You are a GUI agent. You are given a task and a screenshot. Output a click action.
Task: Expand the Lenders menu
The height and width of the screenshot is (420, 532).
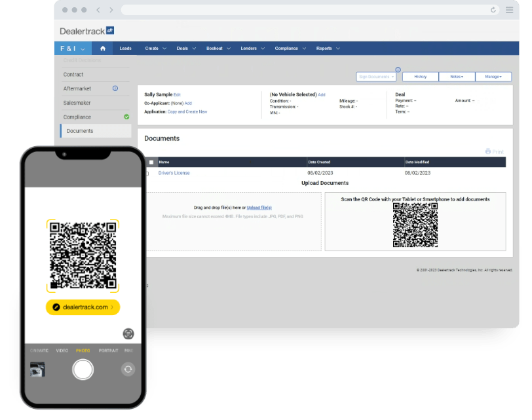tap(252, 48)
